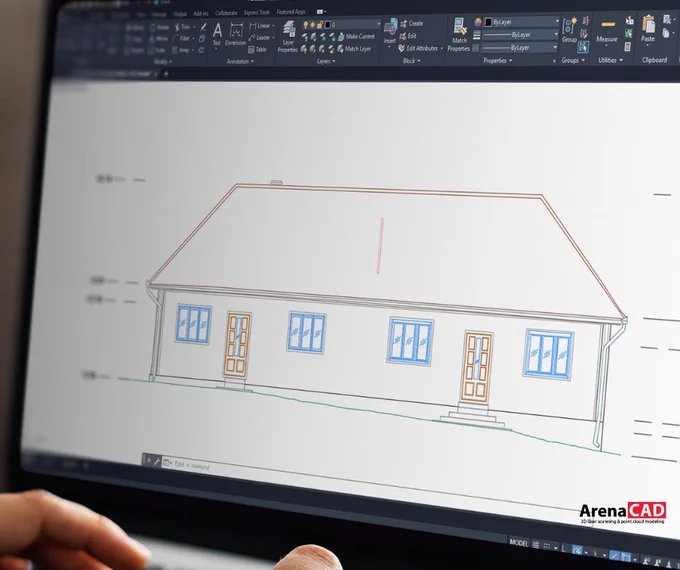This screenshot has width=680, height=570.
Task: Click the Create block tool
Action: [x=412, y=23]
